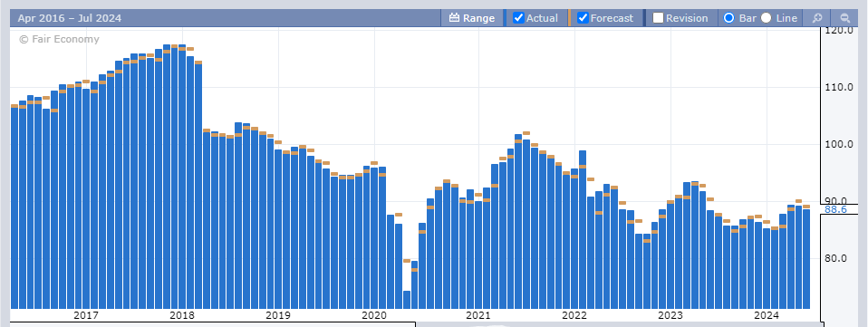Click the orange Forecast color indicator
This screenshot has height=327, width=868.
569,18
